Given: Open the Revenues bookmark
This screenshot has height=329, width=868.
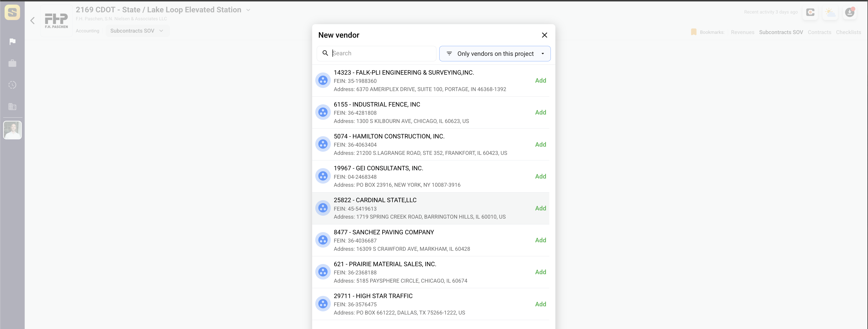Looking at the screenshot, I should pos(742,32).
